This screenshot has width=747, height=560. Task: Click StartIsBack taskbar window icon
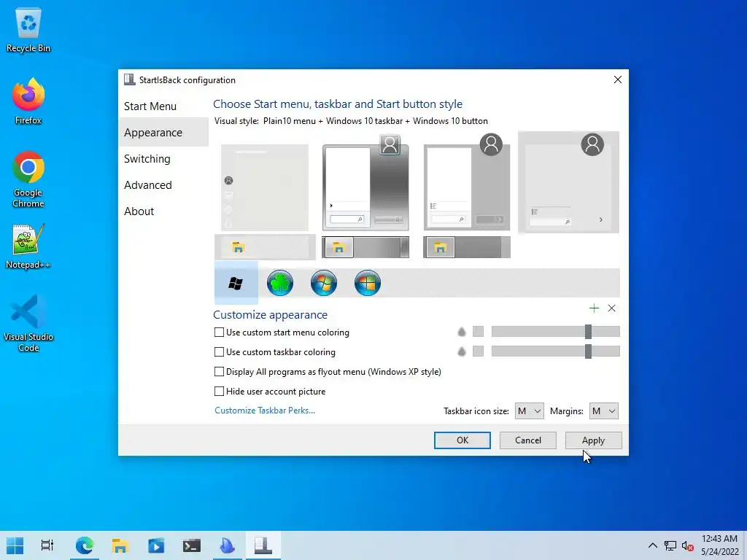263,545
